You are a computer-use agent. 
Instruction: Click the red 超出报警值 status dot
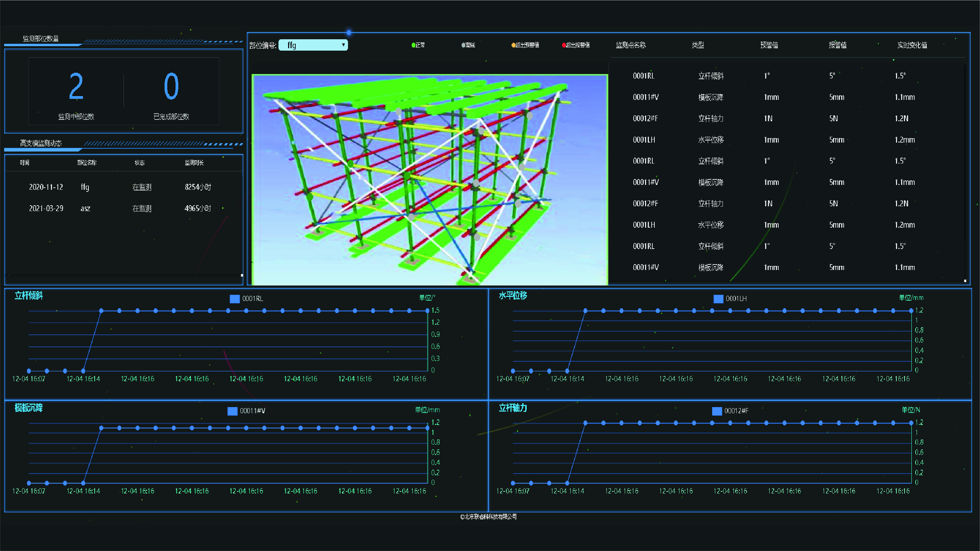[x=564, y=45]
